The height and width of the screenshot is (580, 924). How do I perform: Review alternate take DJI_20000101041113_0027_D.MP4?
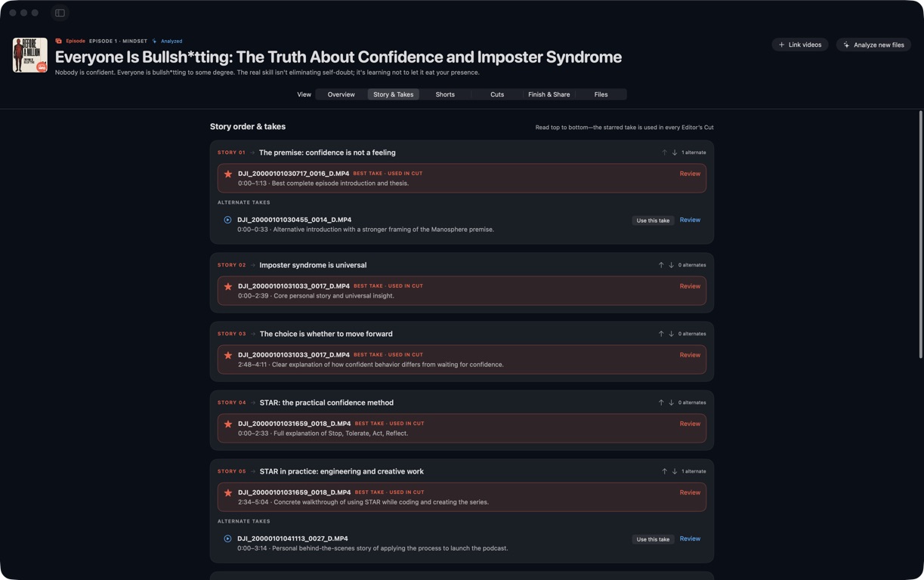tap(690, 538)
